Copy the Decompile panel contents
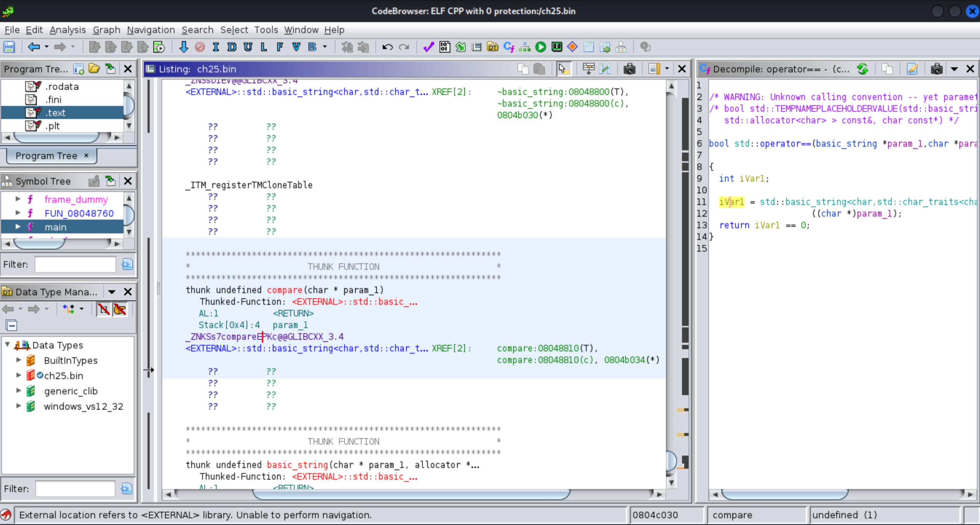The image size is (980, 525). (x=887, y=69)
